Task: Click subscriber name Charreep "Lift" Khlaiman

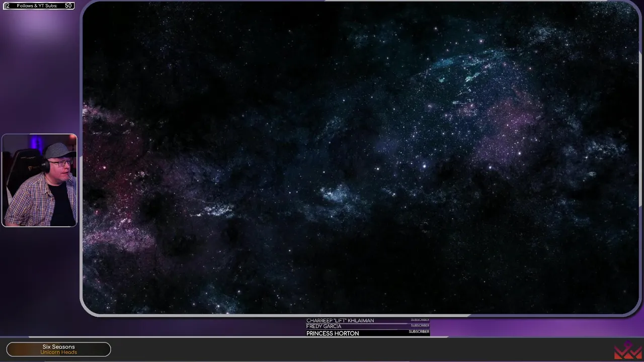Action: pos(340,320)
